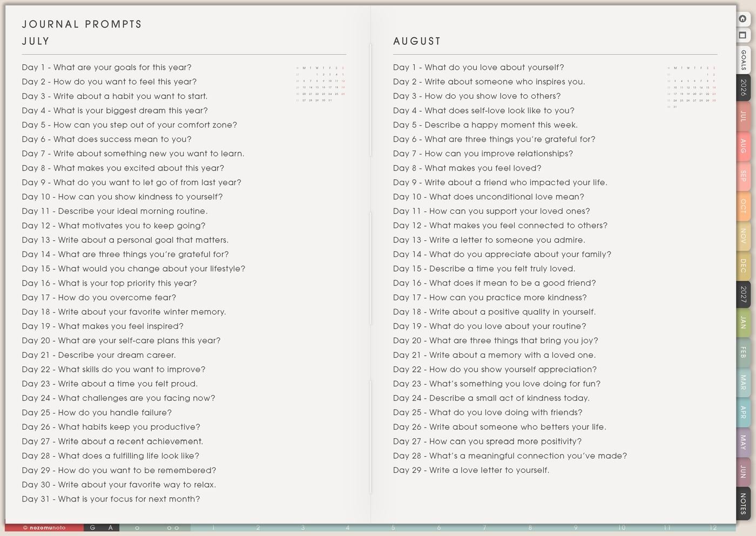Click 'Describe a small act of kindness today.'
The width and height of the screenshot is (756, 536).
click(509, 398)
